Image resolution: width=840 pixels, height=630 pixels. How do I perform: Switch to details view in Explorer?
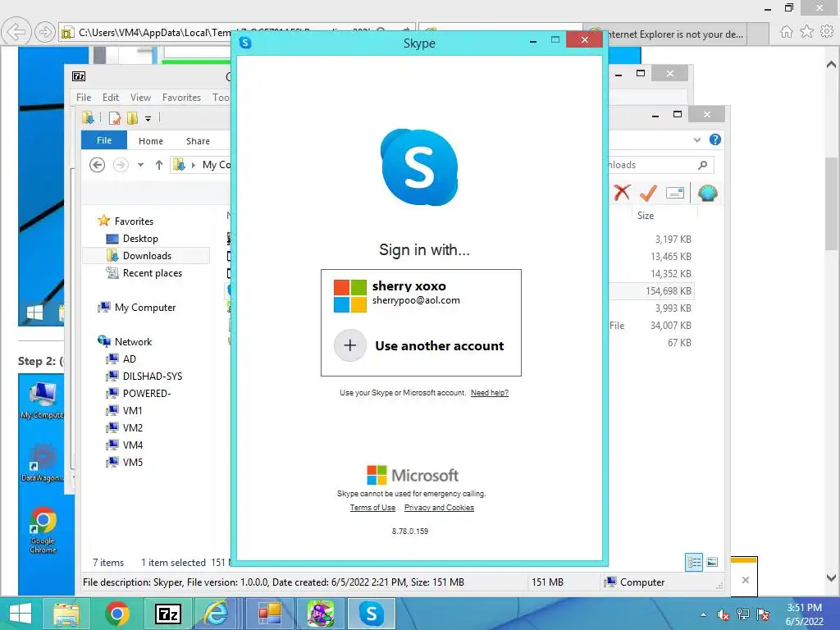[694, 562]
